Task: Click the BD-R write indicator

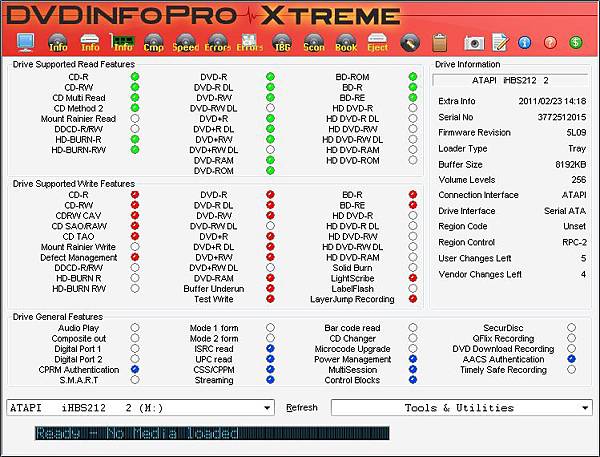Action: click(412, 194)
